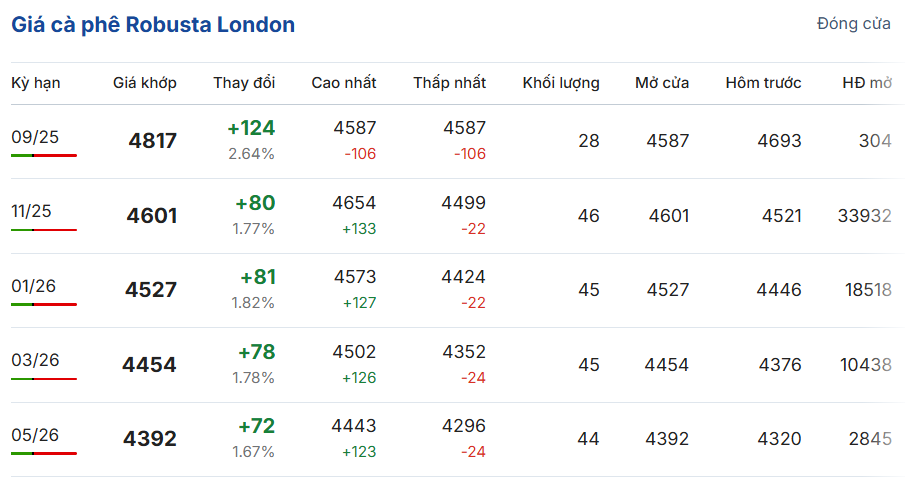This screenshot has height=482, width=911.
Task: Click the +80 change value
Action: (x=255, y=203)
